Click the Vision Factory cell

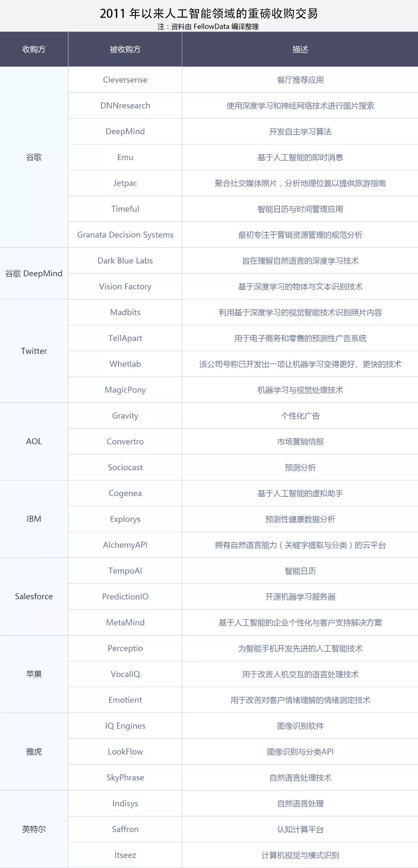tap(125, 286)
